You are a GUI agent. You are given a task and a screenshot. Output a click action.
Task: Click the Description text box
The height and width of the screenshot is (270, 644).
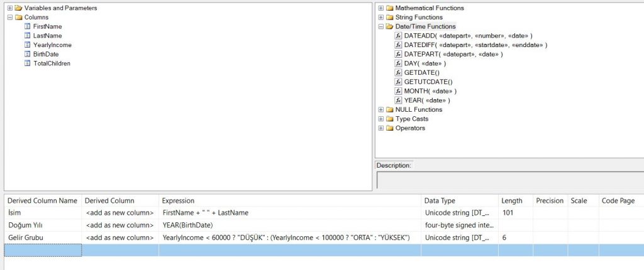510,180
